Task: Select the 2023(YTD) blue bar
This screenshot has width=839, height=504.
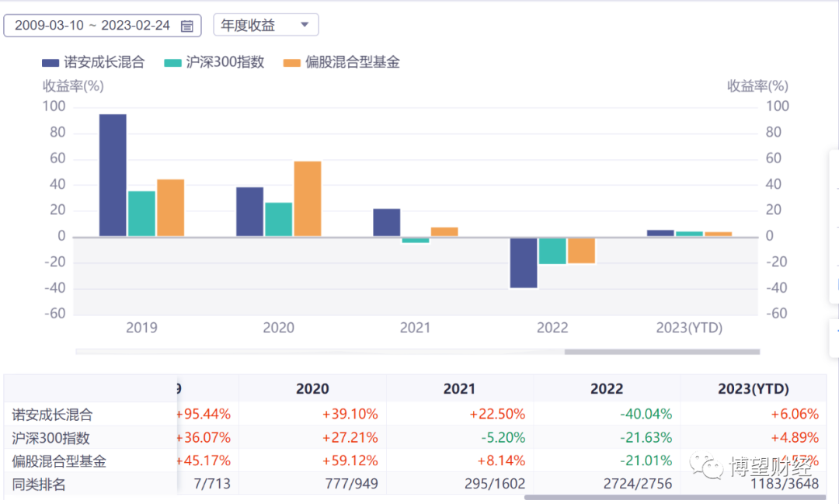Action: (661, 233)
